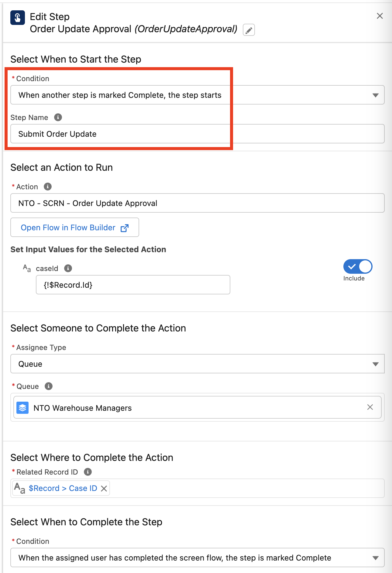The image size is (392, 573).
Task: Show info tooltip for caseId
Action: tap(68, 268)
